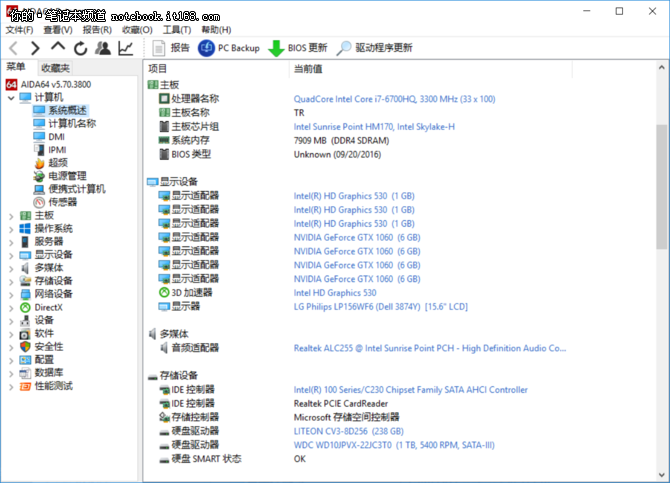Click the 传感器 gauge icon

39,202
